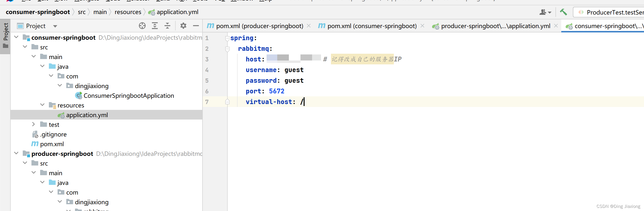
Task: Place cursor on 'password: guest' line
Action: pos(275,81)
